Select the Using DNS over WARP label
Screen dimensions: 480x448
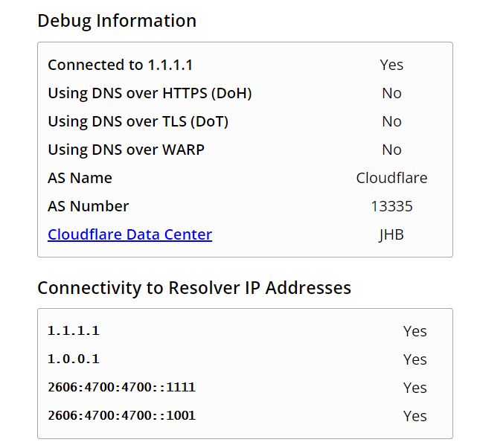click(x=126, y=150)
